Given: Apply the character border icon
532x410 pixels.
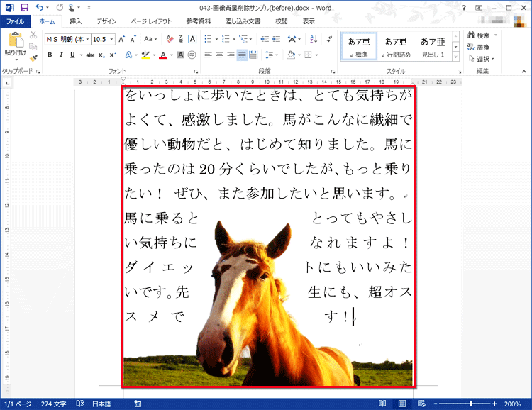Looking at the screenshot, I should pyautogui.click(x=192, y=40).
